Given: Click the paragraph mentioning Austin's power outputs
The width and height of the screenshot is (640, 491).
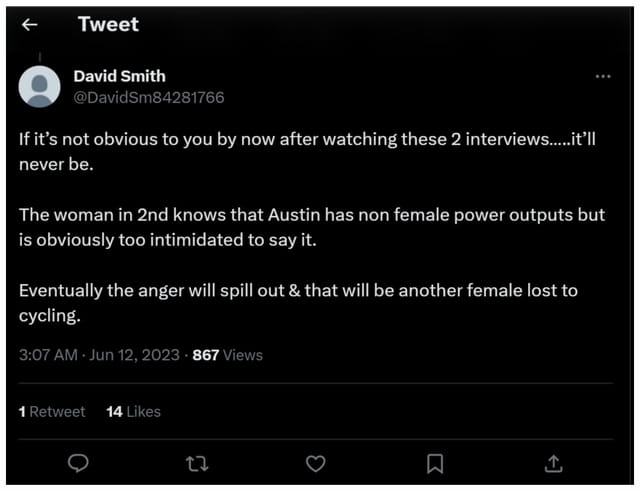Looking at the screenshot, I should [312, 227].
